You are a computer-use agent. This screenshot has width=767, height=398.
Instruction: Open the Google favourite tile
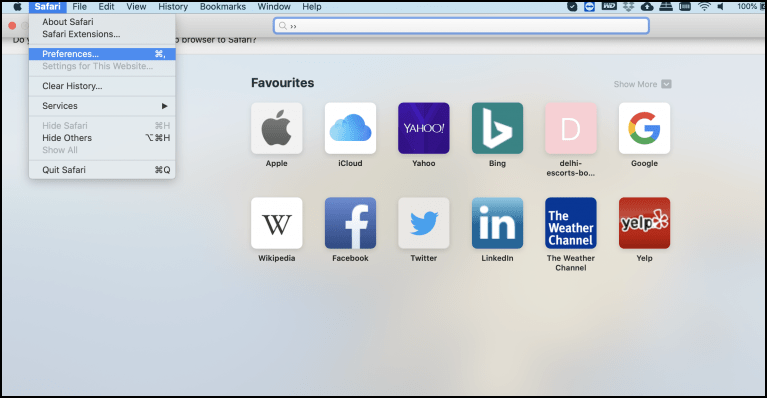[644, 128]
